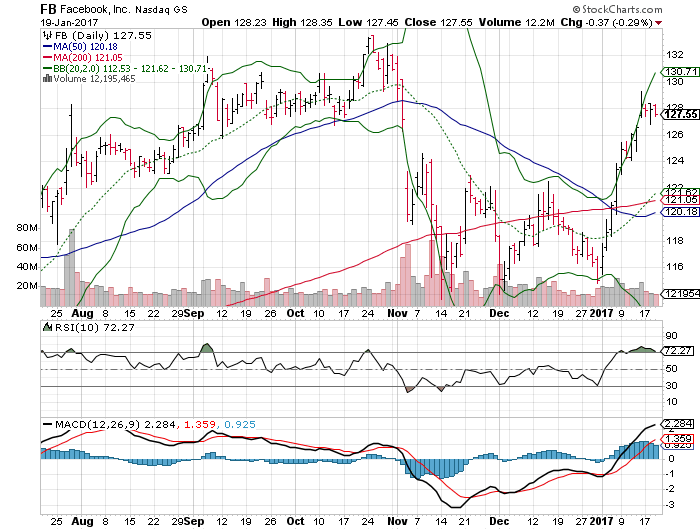Click the RSI area icon beside label

(47, 327)
